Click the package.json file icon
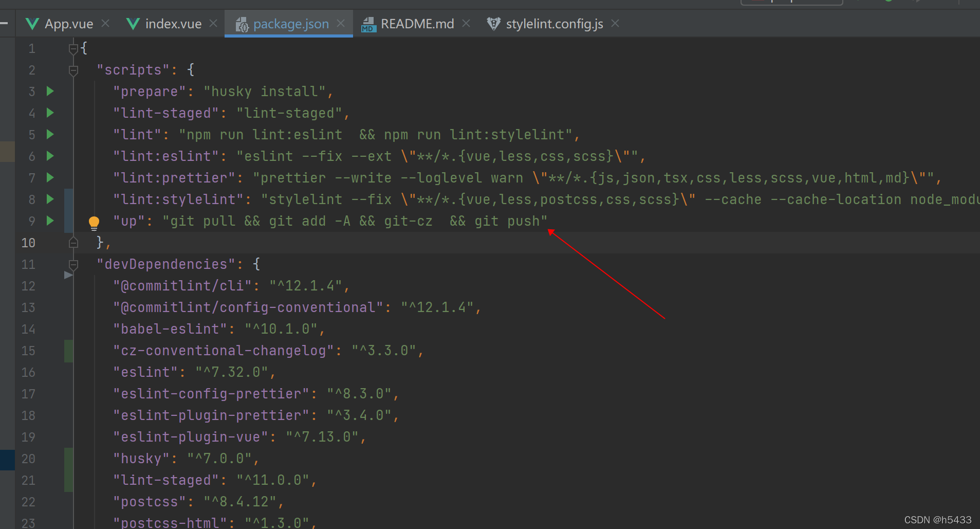This screenshot has width=980, height=529. 242,24
